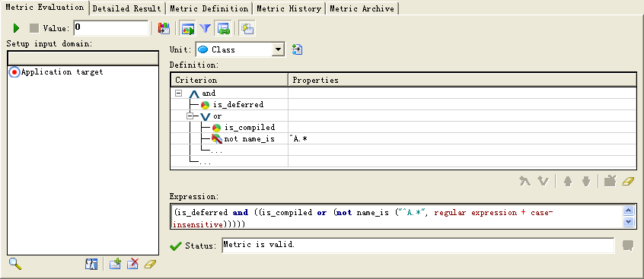Viewport: 644px width, 279px height.
Task: Toggle the run-and-show-details toolbar icon
Action: point(188,29)
